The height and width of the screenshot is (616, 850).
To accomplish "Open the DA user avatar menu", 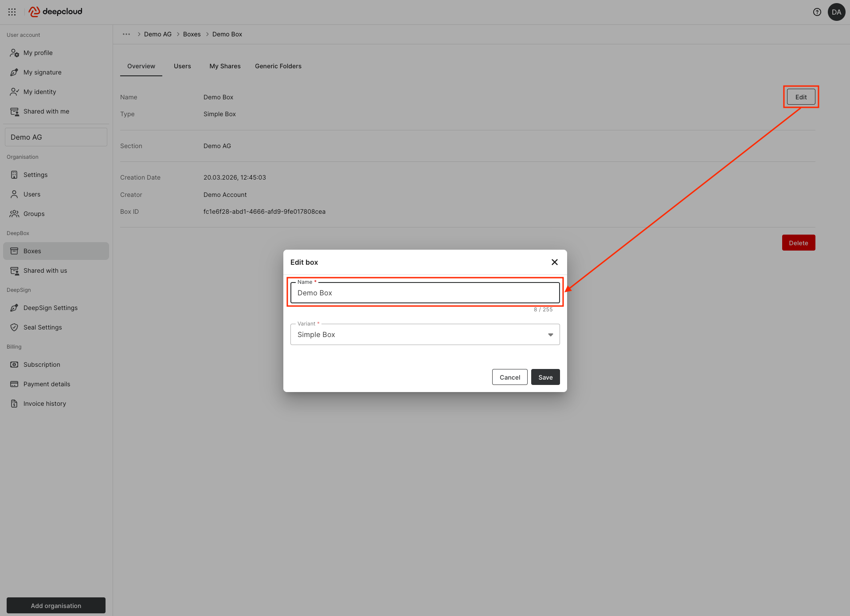I will (x=836, y=12).
